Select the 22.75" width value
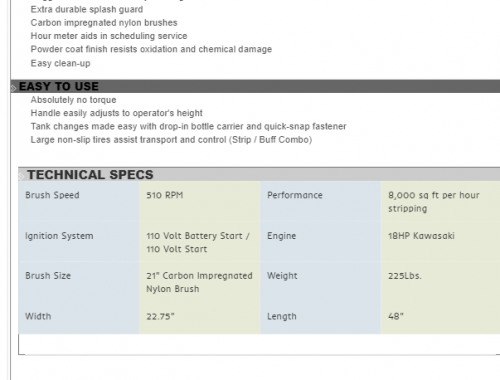The image size is (500, 380). (160, 316)
